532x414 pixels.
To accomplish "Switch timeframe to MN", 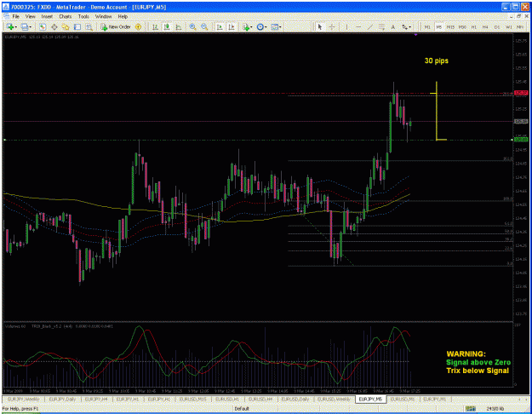I will (519, 26).
